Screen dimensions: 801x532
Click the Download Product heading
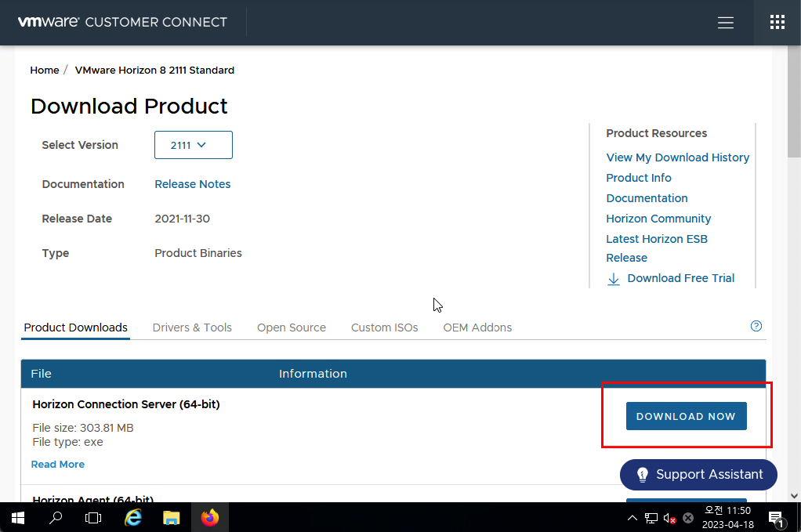point(129,107)
